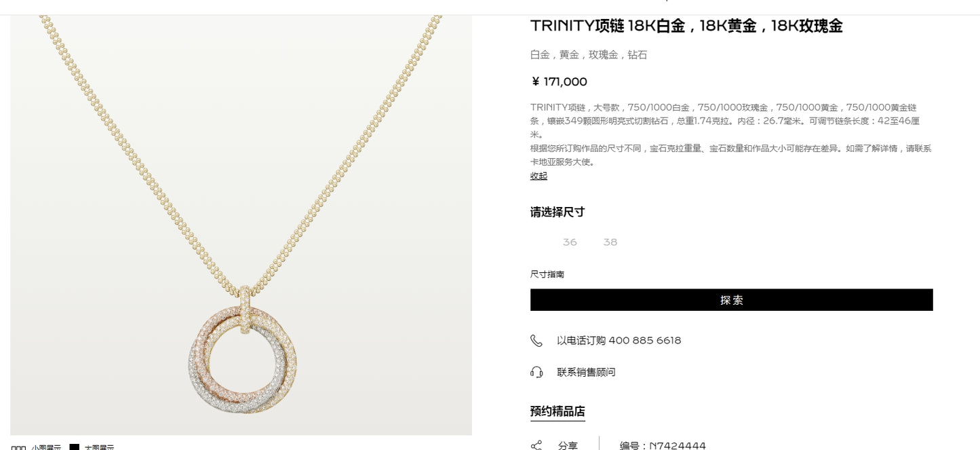Select size 36
Image resolution: width=980 pixels, height=450 pixels.
click(570, 242)
